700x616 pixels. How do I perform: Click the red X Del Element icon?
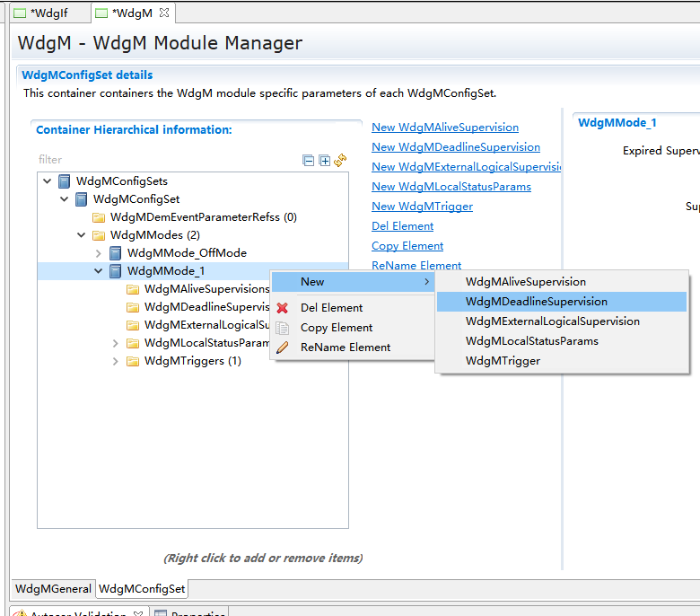[x=283, y=308]
